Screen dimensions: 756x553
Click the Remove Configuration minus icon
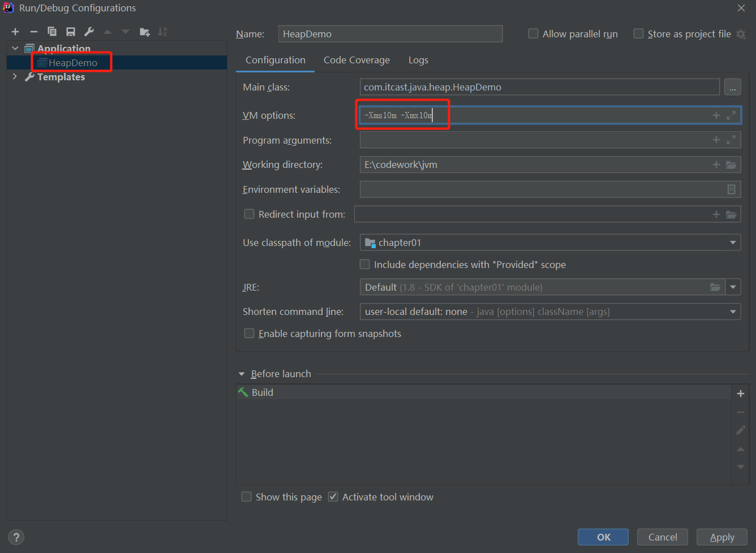point(34,32)
